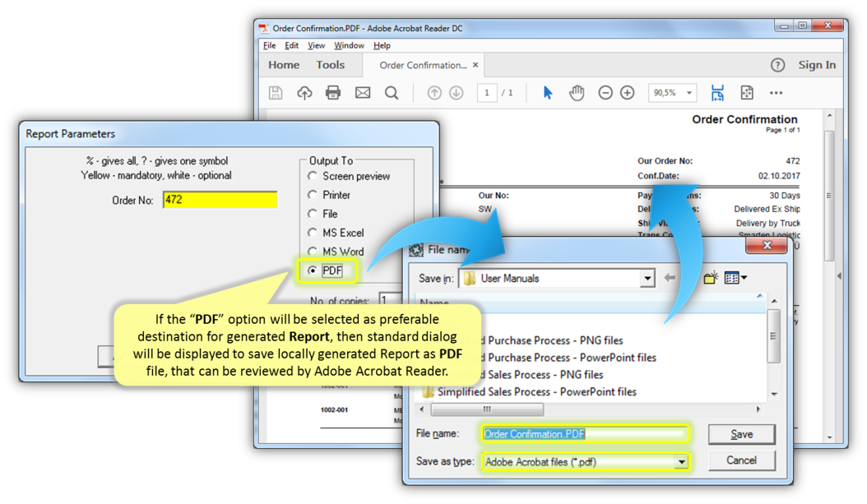Switch to the Tools tab
This screenshot has height=504, width=867.
[x=330, y=65]
